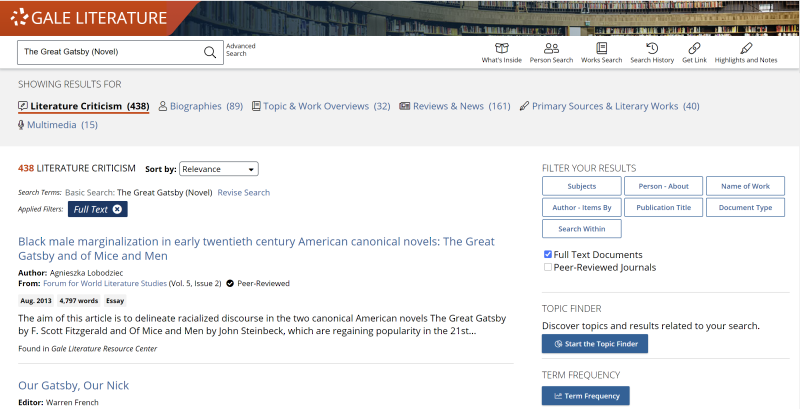Screen dimensions: 800x409
Task: Expand the Publication Title filter
Action: point(663,208)
